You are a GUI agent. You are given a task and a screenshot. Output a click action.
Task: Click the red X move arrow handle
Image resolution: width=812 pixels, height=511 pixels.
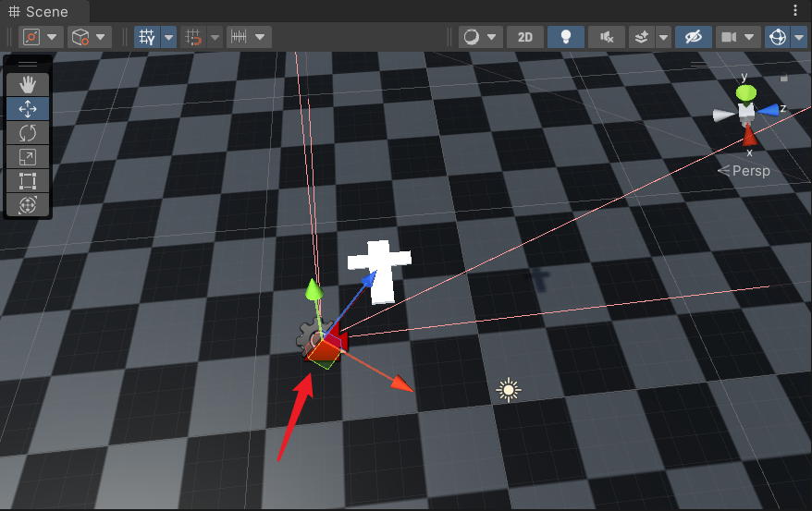click(x=401, y=383)
